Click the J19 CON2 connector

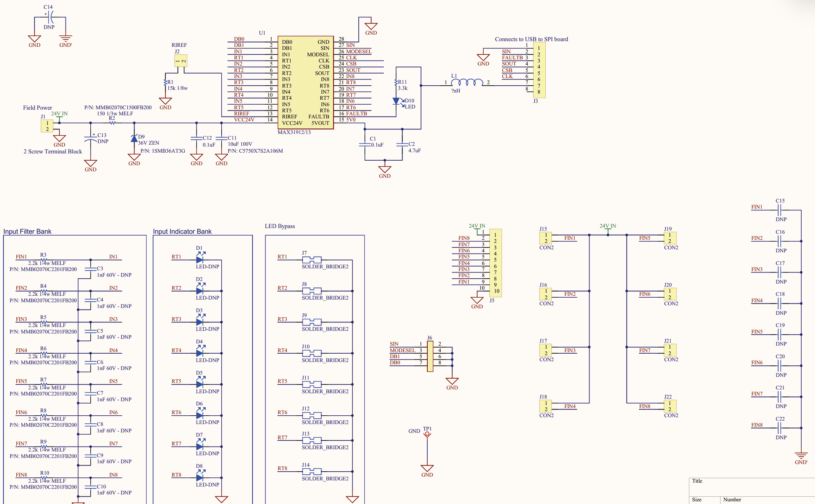(x=670, y=238)
